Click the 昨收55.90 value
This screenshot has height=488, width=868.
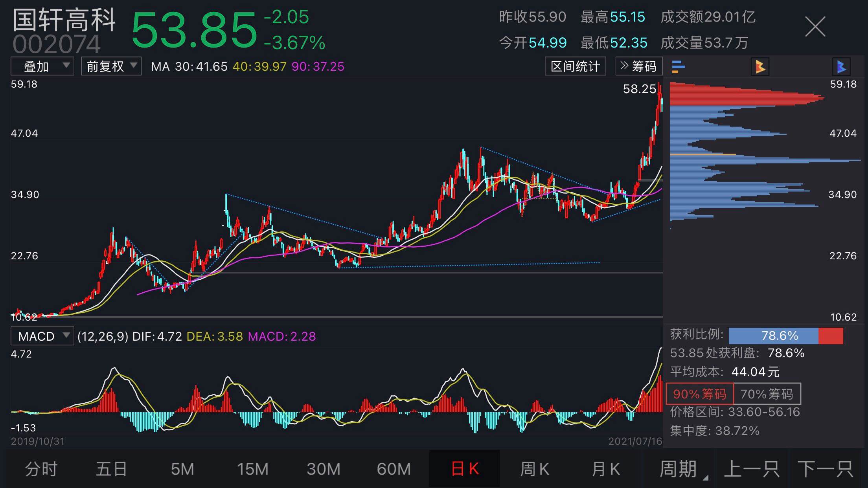pos(532,17)
